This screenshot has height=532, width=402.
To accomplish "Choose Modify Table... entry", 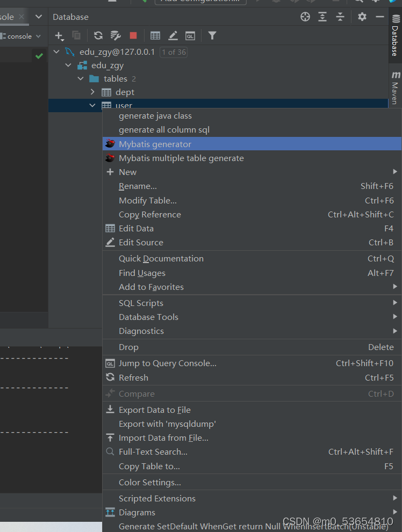I will pos(252,201).
